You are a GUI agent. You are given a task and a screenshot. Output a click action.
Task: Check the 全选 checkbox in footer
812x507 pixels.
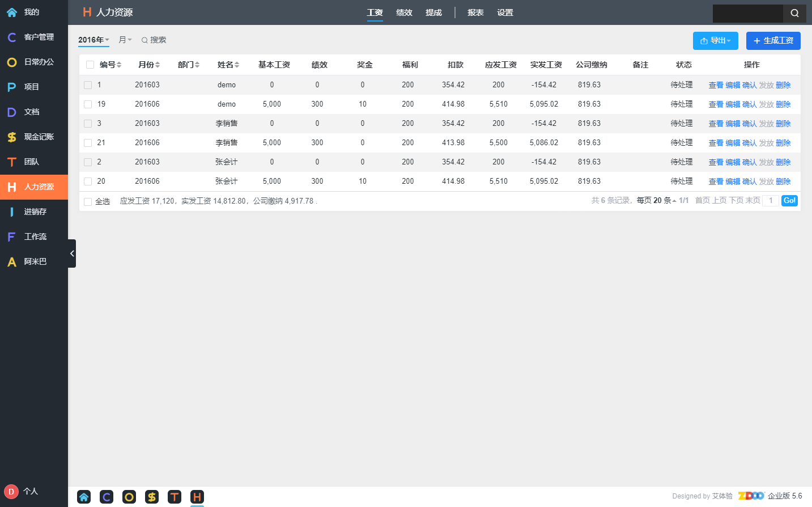(88, 201)
